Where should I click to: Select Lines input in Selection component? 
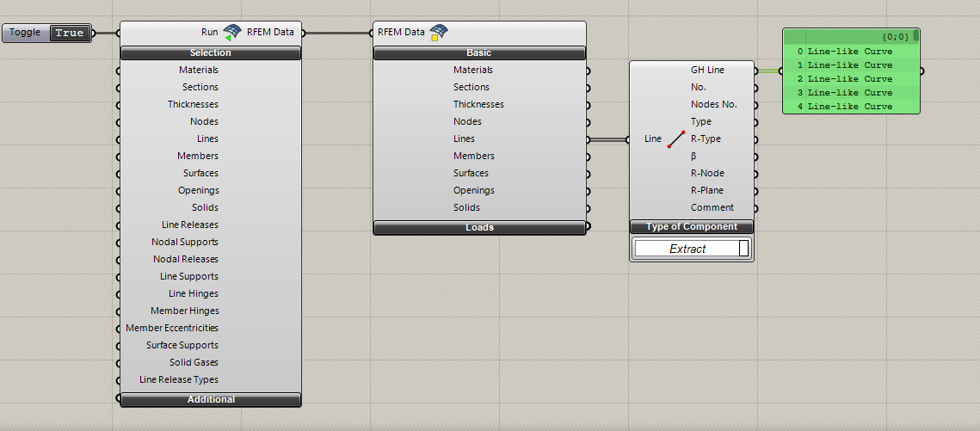[x=207, y=139]
